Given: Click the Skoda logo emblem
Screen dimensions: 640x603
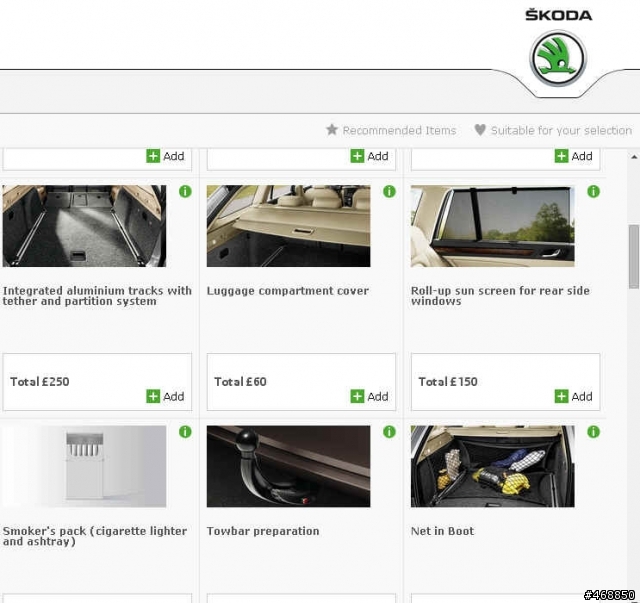Looking at the screenshot, I should 558,58.
